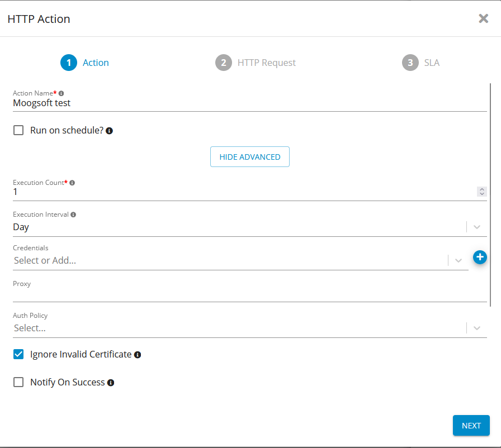Click the info icon beside Action Name
The height and width of the screenshot is (448, 501).
coord(62,93)
